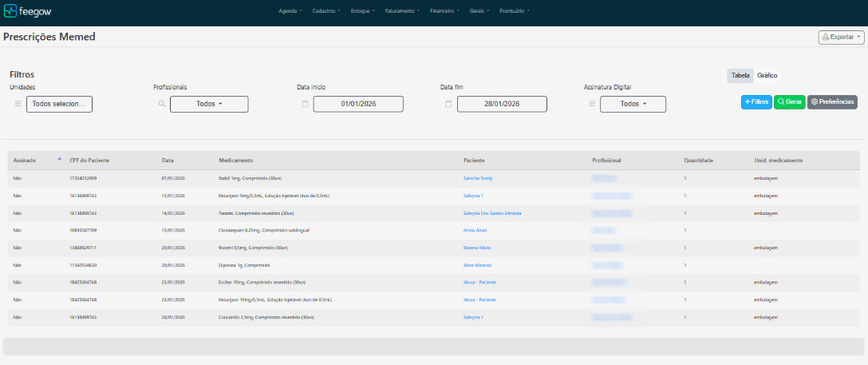The width and height of the screenshot is (868, 365).
Task: Switch to the Tabela view tab
Action: tap(740, 76)
